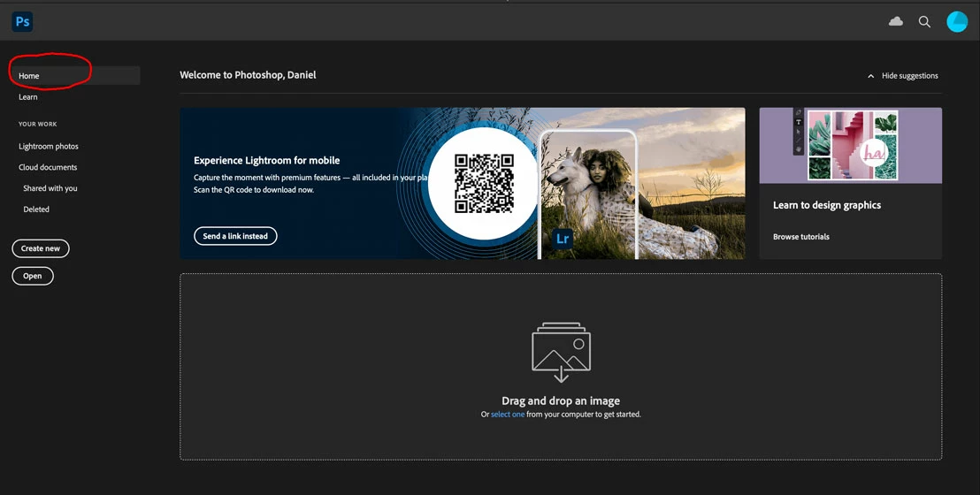Image resolution: width=980 pixels, height=495 pixels.
Task: Click the Lightroom QR code
Action: pyautogui.click(x=485, y=184)
